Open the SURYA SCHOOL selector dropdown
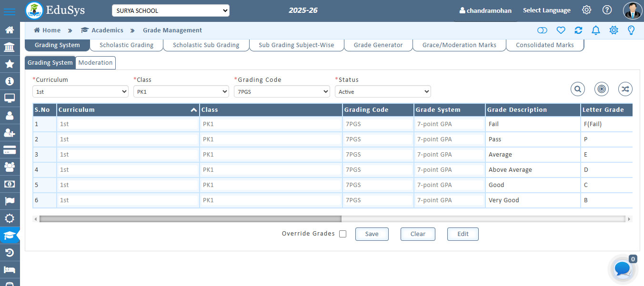The width and height of the screenshot is (644, 286). pos(171,10)
